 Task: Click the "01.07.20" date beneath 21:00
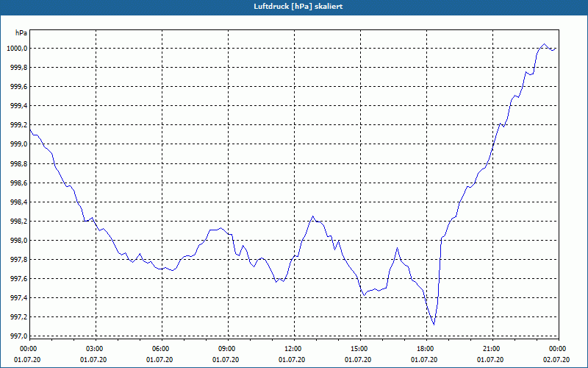click(x=491, y=360)
